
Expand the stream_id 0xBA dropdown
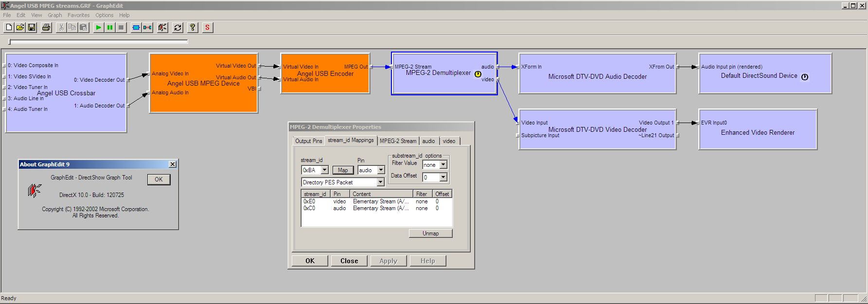324,170
